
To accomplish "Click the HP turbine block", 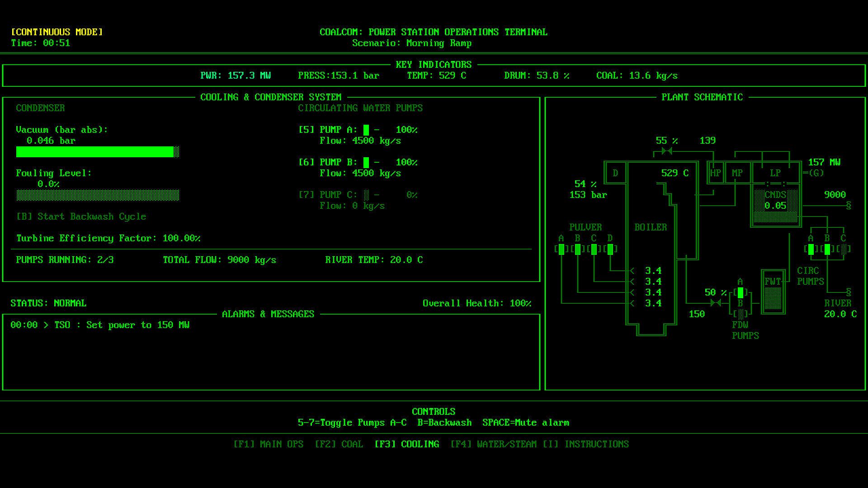I will point(716,173).
